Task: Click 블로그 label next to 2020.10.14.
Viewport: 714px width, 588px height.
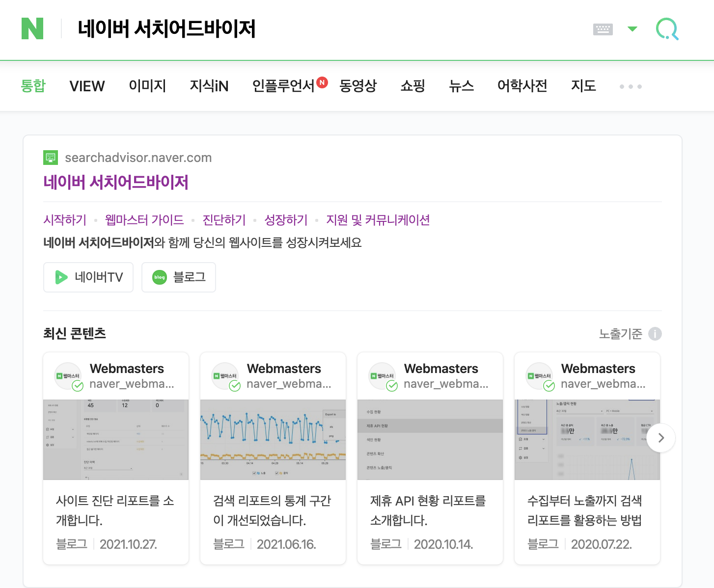Action: pos(386,544)
